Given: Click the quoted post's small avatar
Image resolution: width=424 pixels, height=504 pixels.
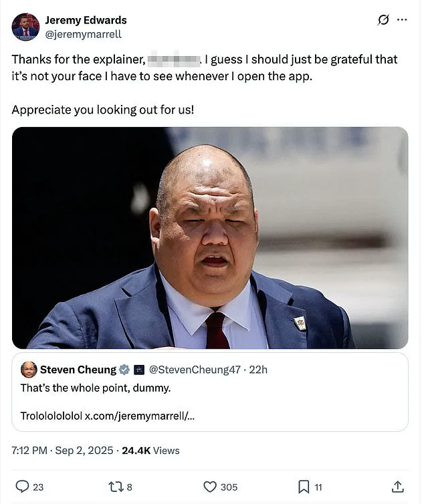Looking at the screenshot, I should click(29, 370).
